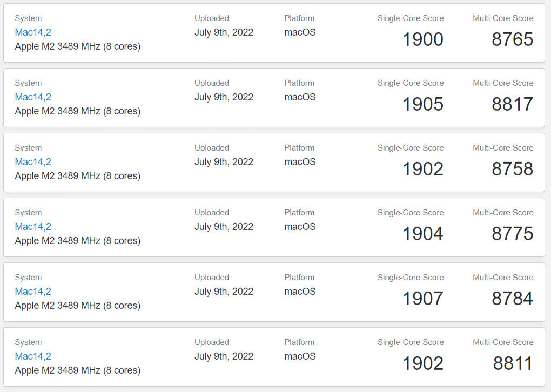The width and height of the screenshot is (551, 392).
Task: Click the multi-core score value 8811
Action: [x=512, y=363]
